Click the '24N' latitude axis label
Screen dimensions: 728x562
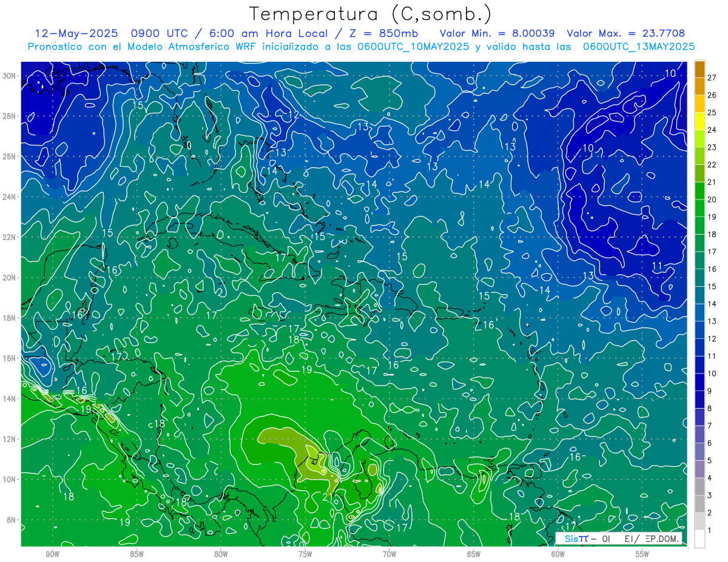[x=9, y=197]
